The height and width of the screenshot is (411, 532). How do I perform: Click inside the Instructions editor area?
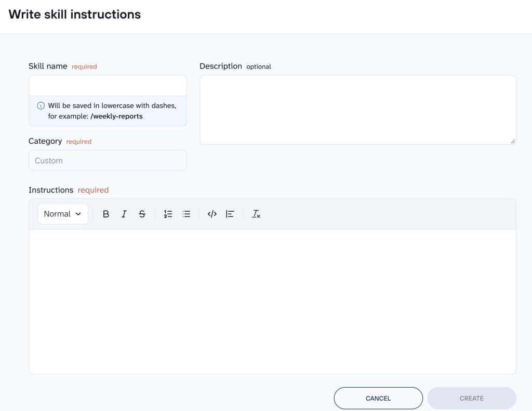click(272, 302)
